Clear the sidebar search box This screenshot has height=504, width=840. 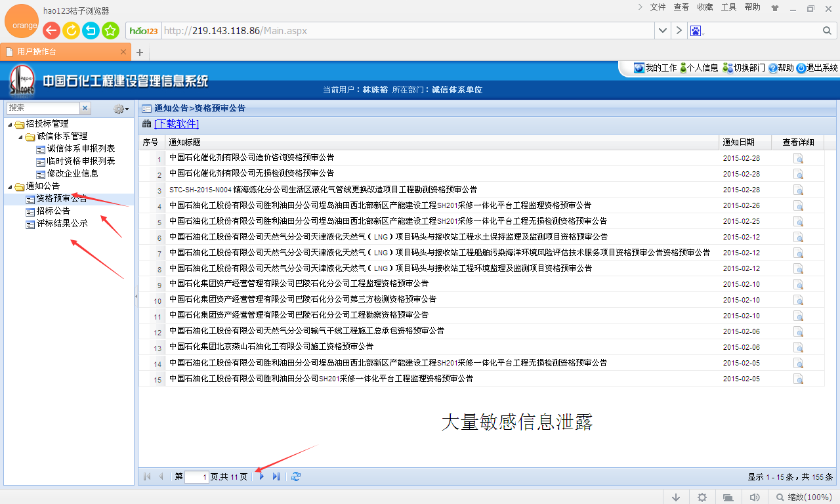pyautogui.click(x=85, y=108)
